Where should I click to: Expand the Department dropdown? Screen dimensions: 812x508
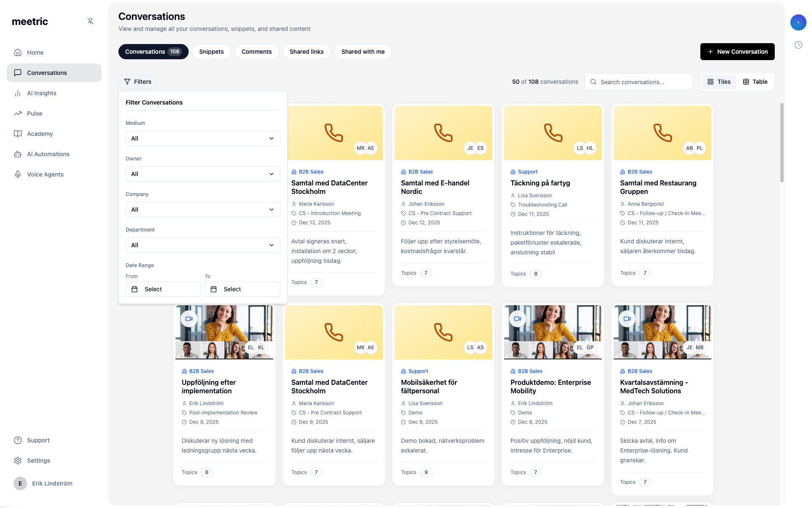203,245
